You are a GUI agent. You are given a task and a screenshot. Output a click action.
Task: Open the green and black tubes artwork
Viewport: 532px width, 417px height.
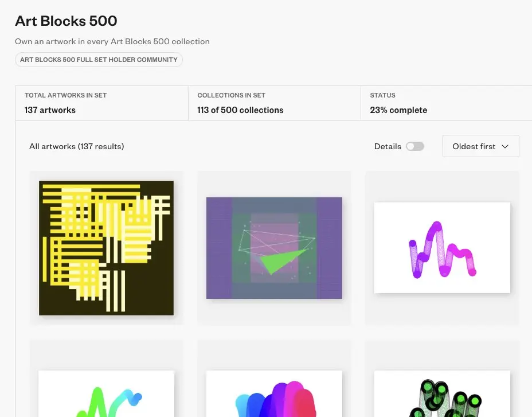click(x=442, y=394)
